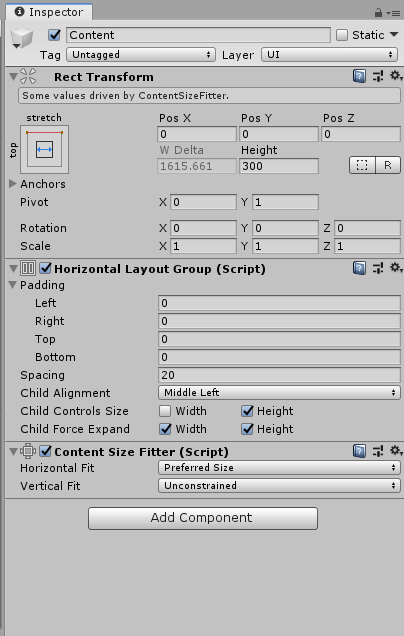
Task: Uncheck Child Force Expand Width
Action: pyautogui.click(x=165, y=429)
